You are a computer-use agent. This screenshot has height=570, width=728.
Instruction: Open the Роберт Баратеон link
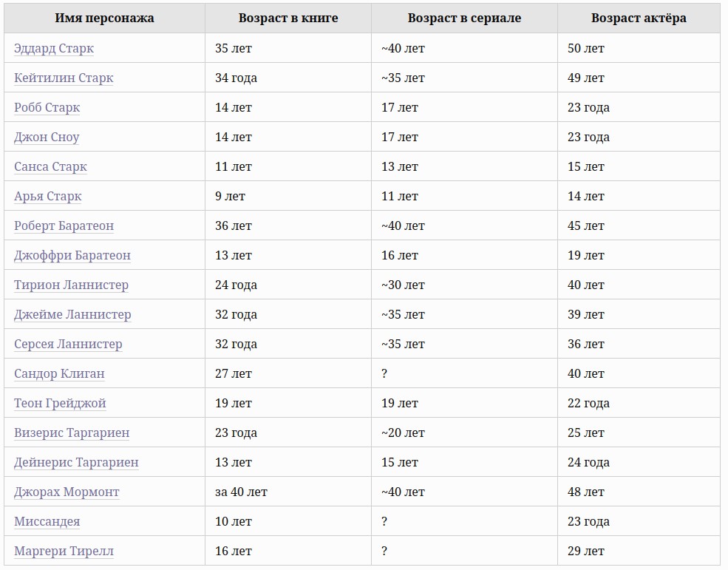(x=64, y=225)
